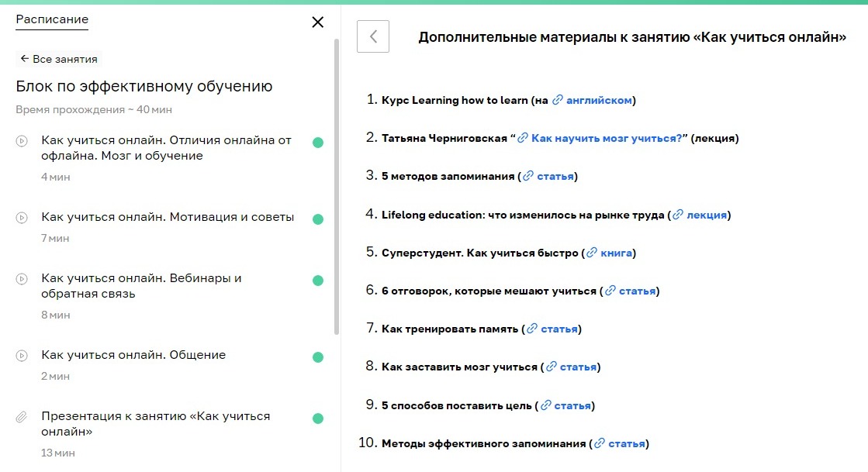Select the play icon for «Отличия онлайна от офлайна»
This screenshot has height=472, width=868.
pos(21,141)
